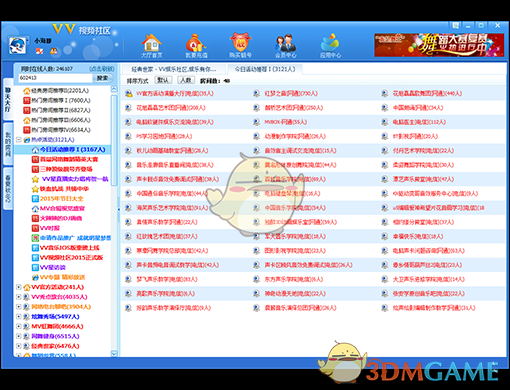Screen dimensions: 510x390
Task: Expand the (3904人) tree node
Action: pos(19,307)
